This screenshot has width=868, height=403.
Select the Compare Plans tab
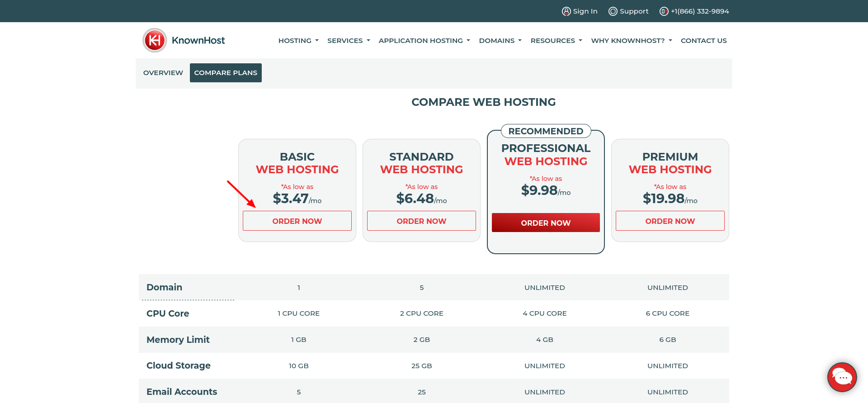[x=226, y=73]
